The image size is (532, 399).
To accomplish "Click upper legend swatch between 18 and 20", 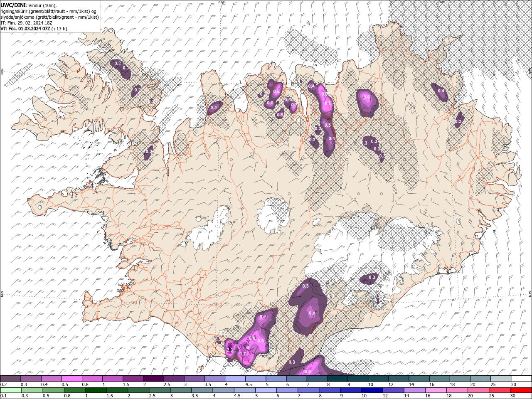I will pyautogui.click(x=460, y=379).
